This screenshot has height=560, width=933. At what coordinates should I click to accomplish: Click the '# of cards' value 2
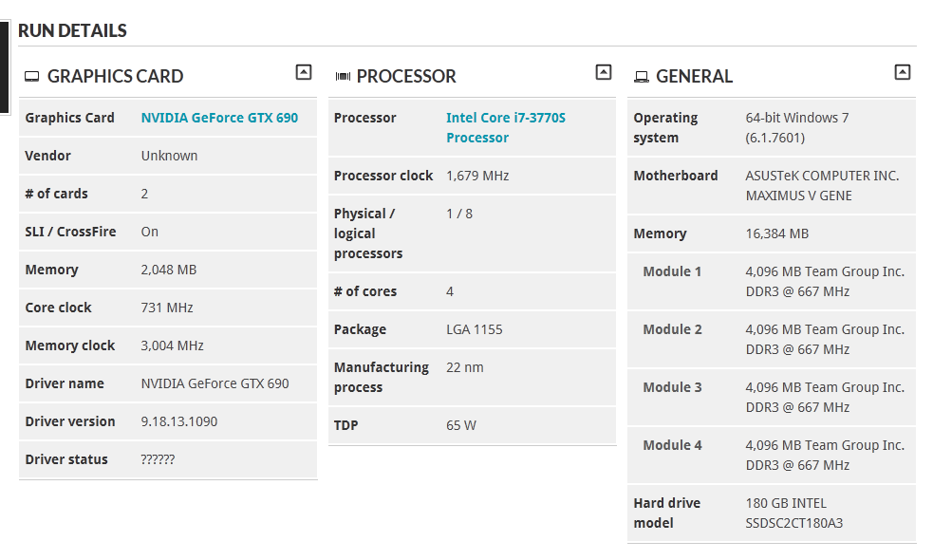tap(144, 194)
